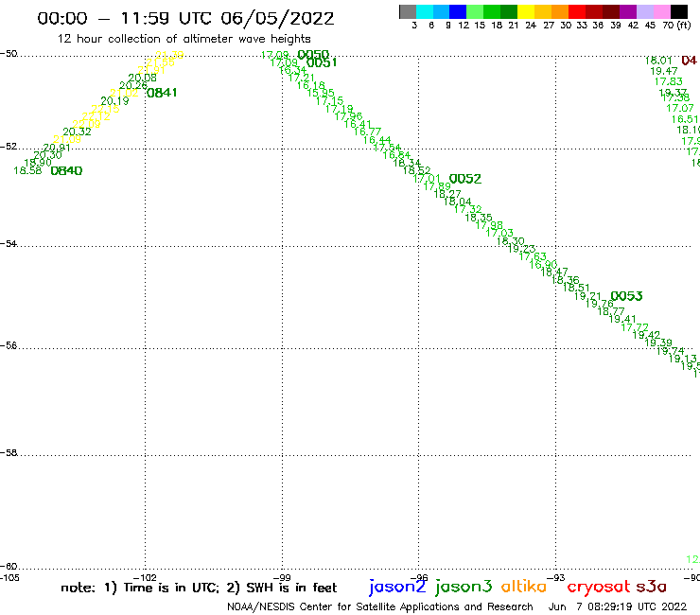Click the gray 3 ft legend swatch

point(408,11)
